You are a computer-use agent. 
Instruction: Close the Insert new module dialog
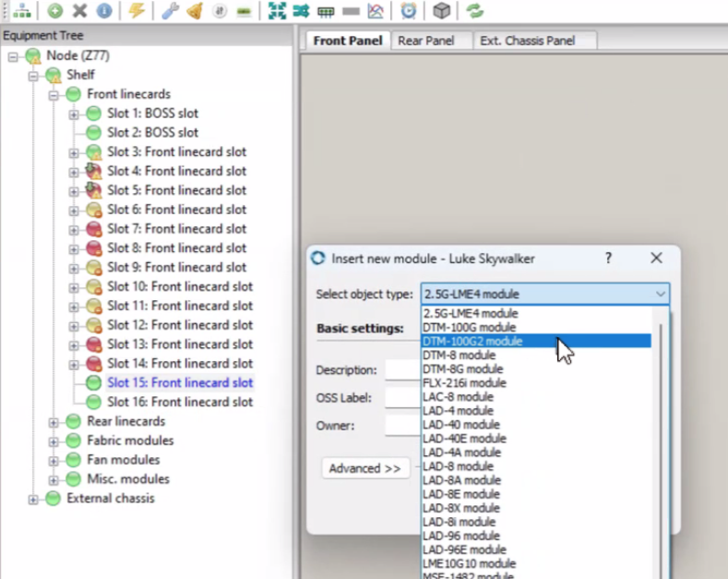[x=656, y=258]
